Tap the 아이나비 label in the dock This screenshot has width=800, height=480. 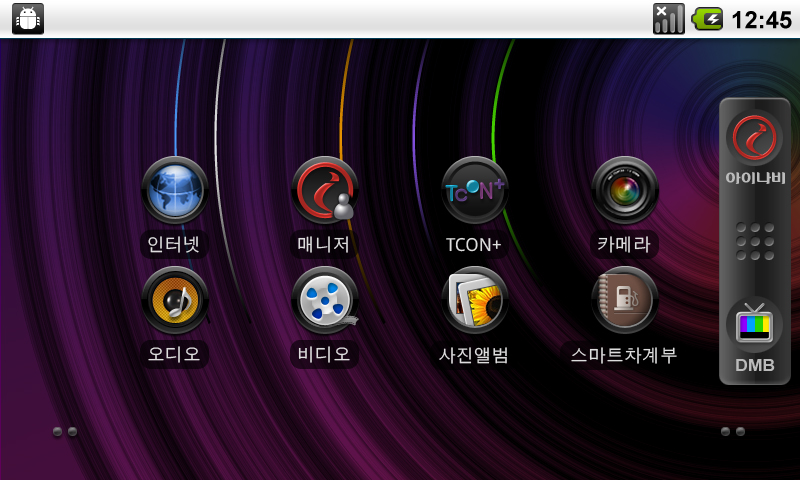[756, 178]
